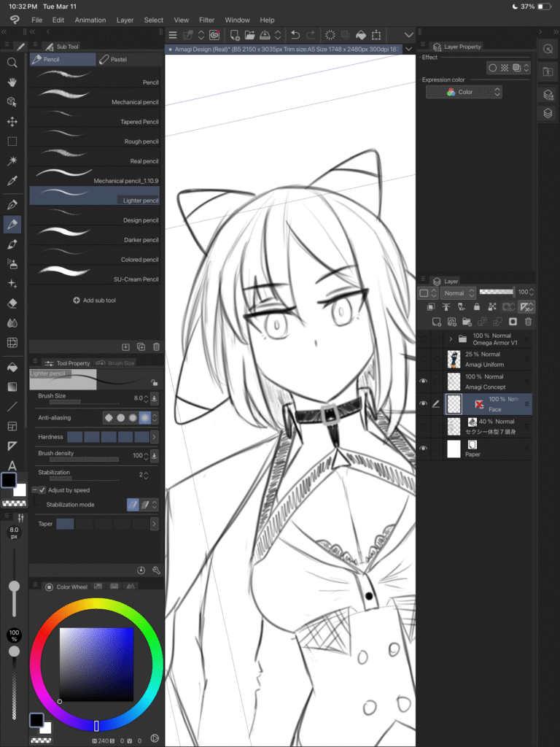Open the Filter menu

tap(206, 20)
